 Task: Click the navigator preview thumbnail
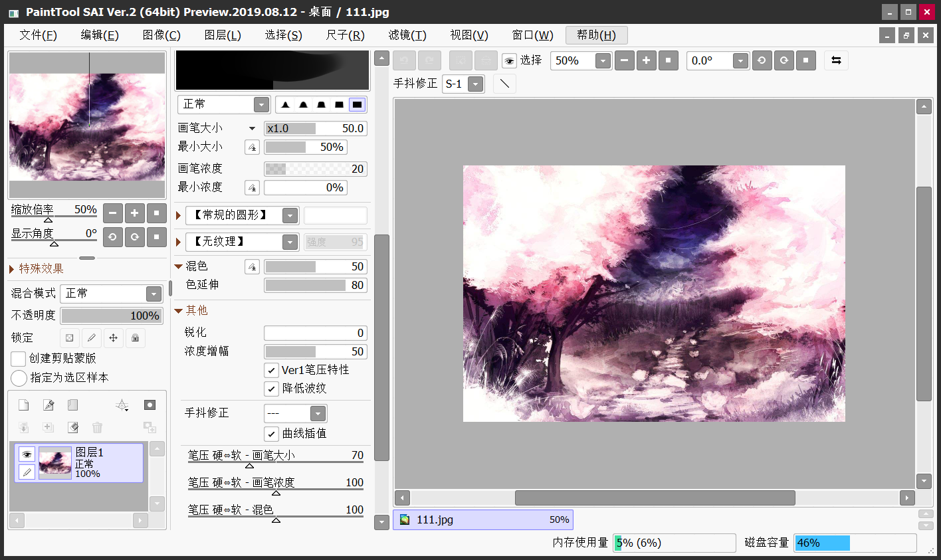point(87,126)
